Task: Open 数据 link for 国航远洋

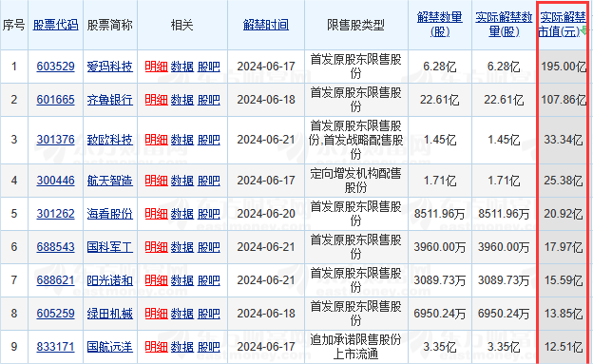Action: 182,347
